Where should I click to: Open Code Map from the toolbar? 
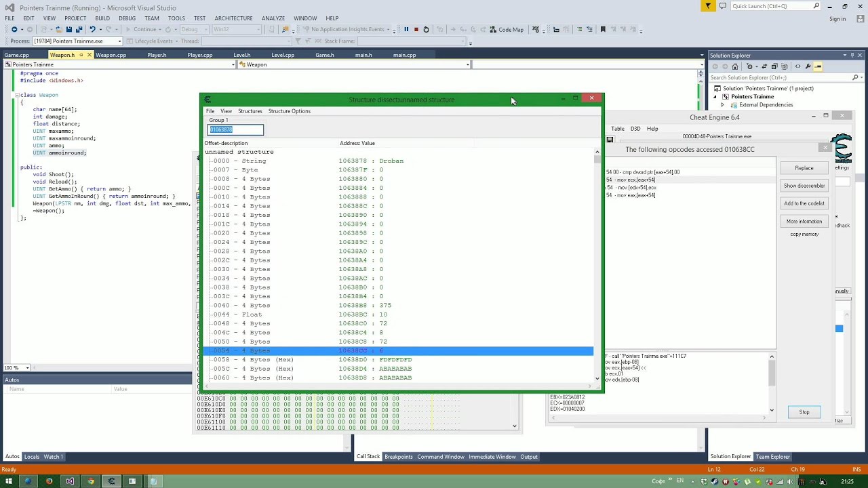(507, 29)
